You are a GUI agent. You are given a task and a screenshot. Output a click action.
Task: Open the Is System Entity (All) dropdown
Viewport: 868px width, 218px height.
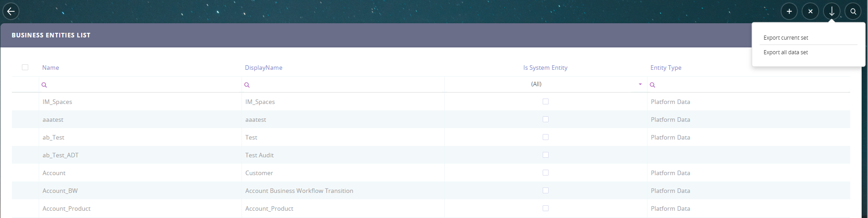click(640, 84)
